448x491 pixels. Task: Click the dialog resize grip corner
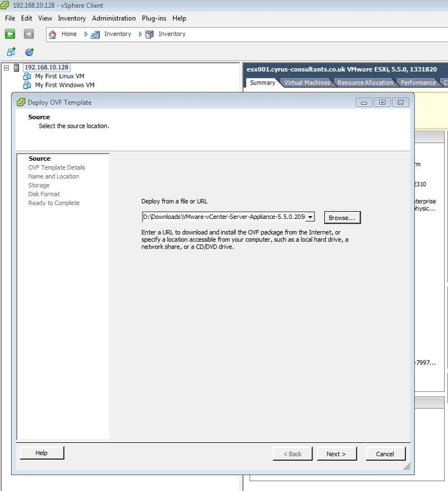[407, 467]
